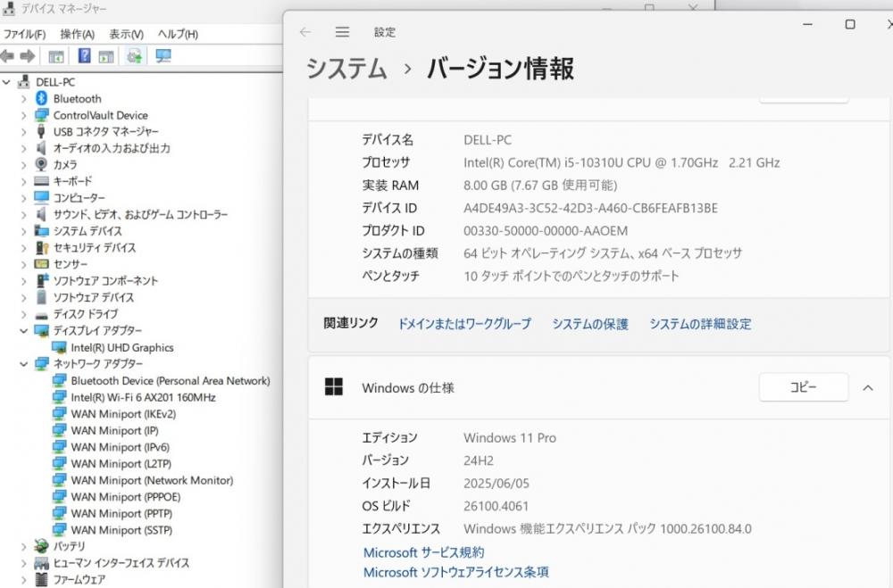Select the ソフトウェア デバイス icon
The image size is (893, 588).
tap(41, 297)
